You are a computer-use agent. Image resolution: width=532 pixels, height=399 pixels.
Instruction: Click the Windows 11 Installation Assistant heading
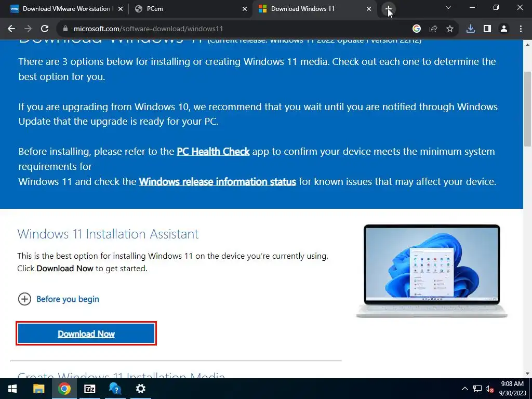108,234
